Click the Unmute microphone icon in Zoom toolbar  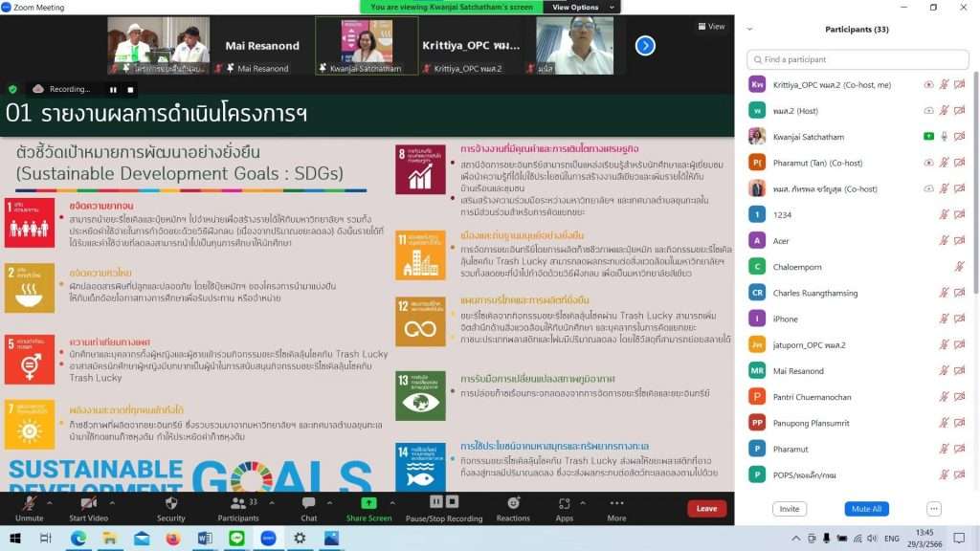pos(29,503)
